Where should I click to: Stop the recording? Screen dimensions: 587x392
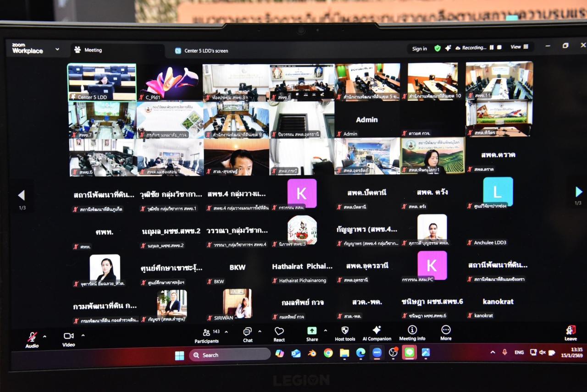point(499,47)
